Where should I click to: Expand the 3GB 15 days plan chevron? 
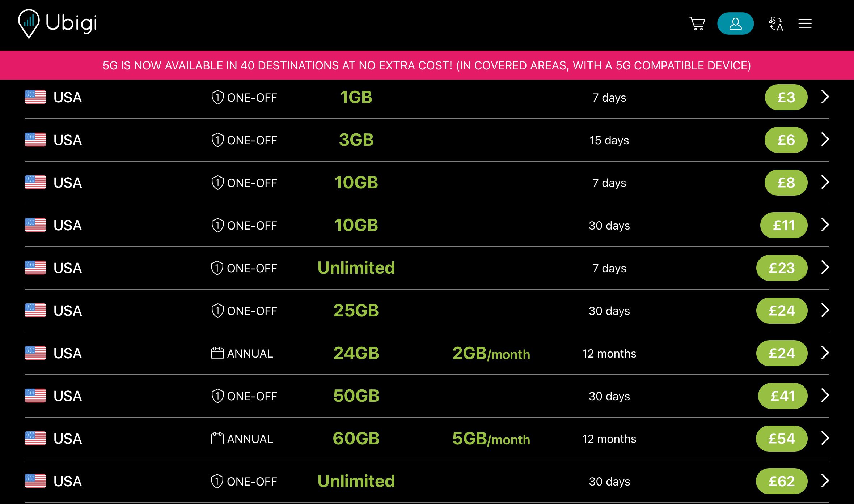pyautogui.click(x=825, y=140)
